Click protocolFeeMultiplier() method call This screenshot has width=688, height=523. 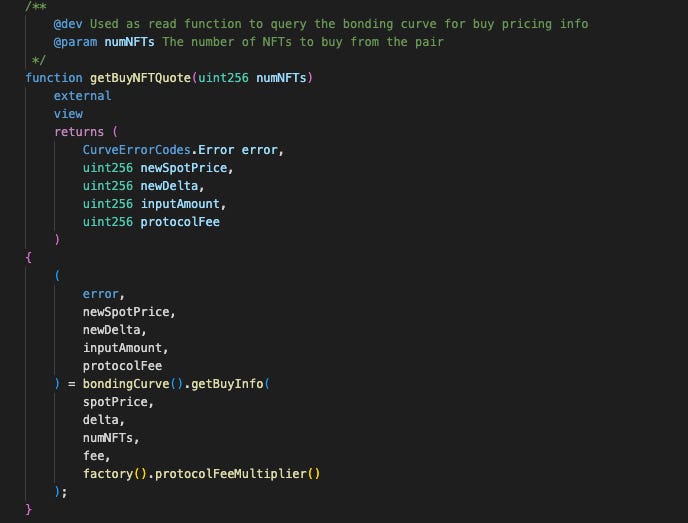click(x=237, y=474)
